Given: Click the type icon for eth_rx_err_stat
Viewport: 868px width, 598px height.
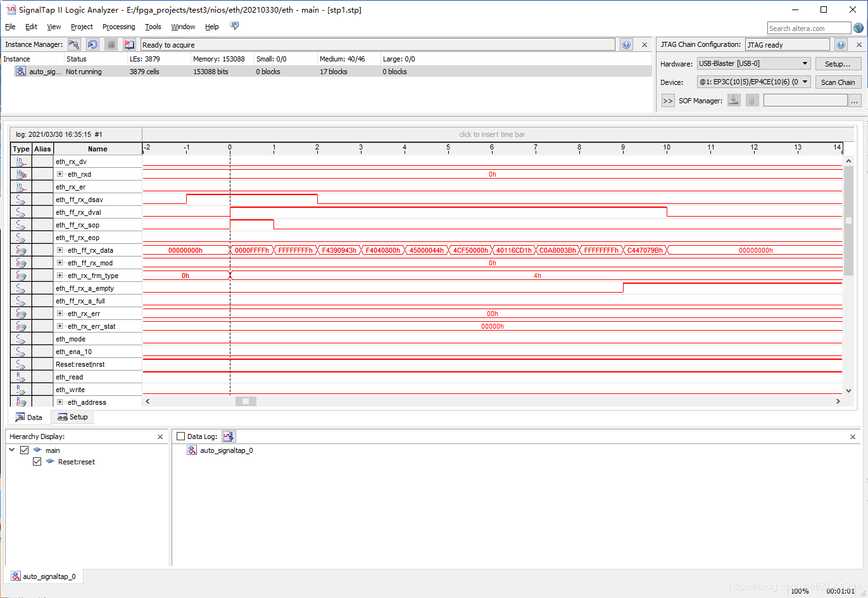Looking at the screenshot, I should point(21,326).
